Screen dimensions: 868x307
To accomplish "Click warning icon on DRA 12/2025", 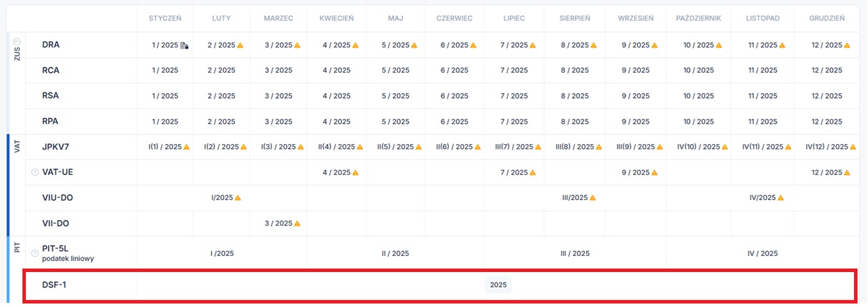I will coord(847,45).
